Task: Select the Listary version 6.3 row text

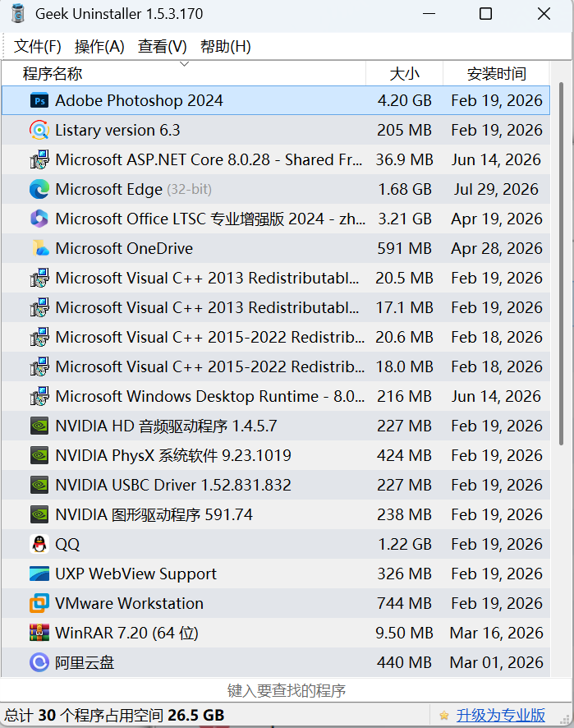Action: [x=117, y=131]
